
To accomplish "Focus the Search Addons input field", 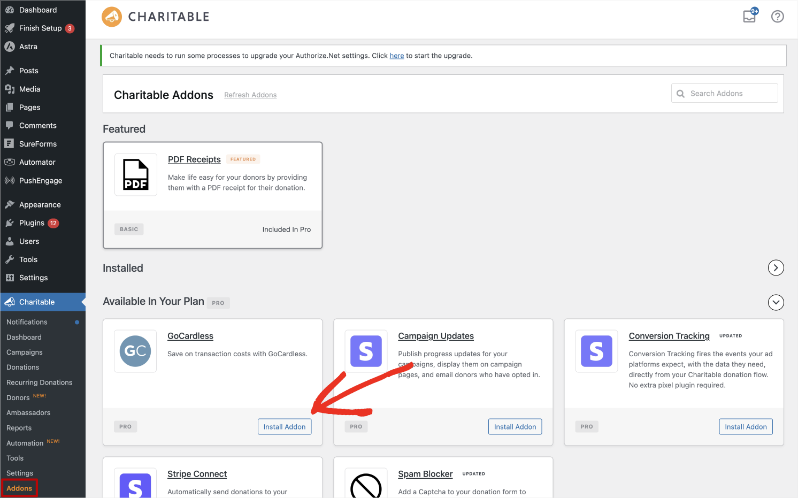I will pos(724,94).
